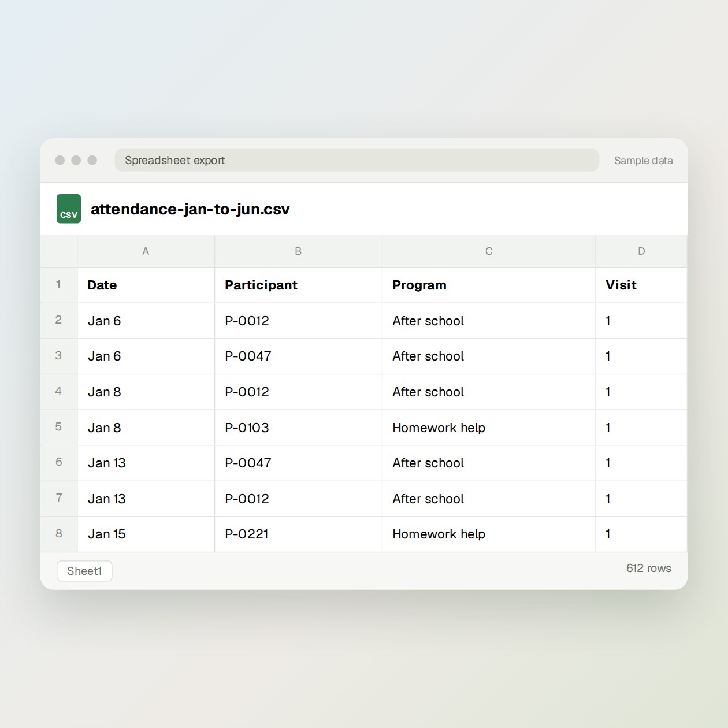The image size is (728, 728).
Task: Select the "Jan 15" date cell
Action: pyautogui.click(x=146, y=534)
